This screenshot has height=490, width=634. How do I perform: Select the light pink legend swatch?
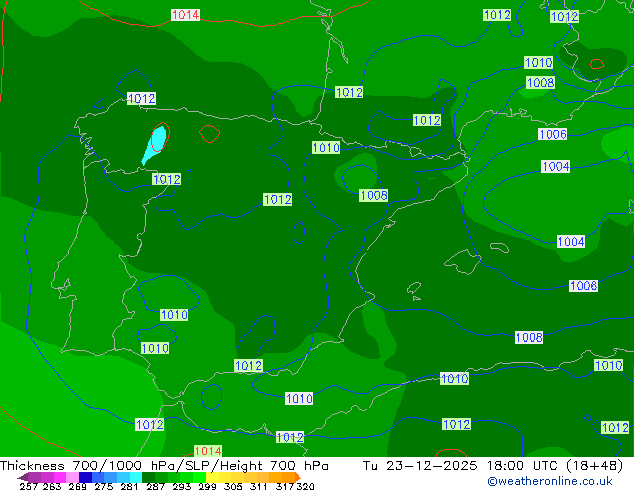[72, 477]
